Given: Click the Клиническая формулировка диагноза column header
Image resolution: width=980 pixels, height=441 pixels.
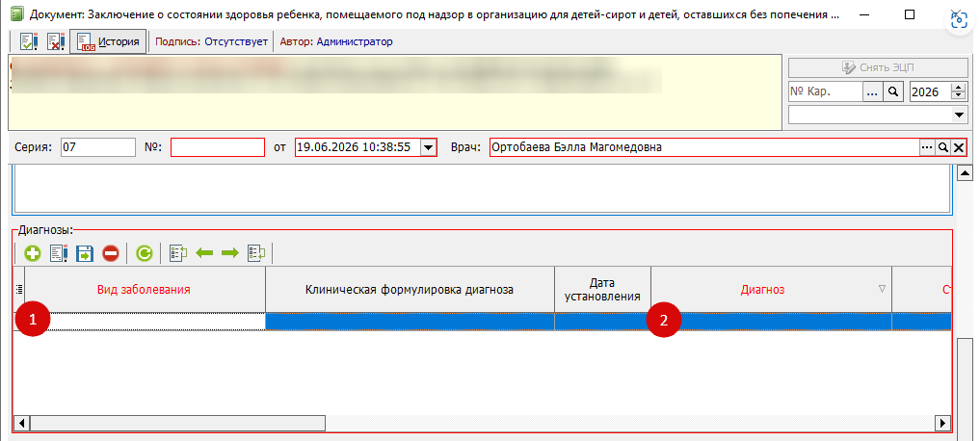Looking at the screenshot, I should 410,290.
